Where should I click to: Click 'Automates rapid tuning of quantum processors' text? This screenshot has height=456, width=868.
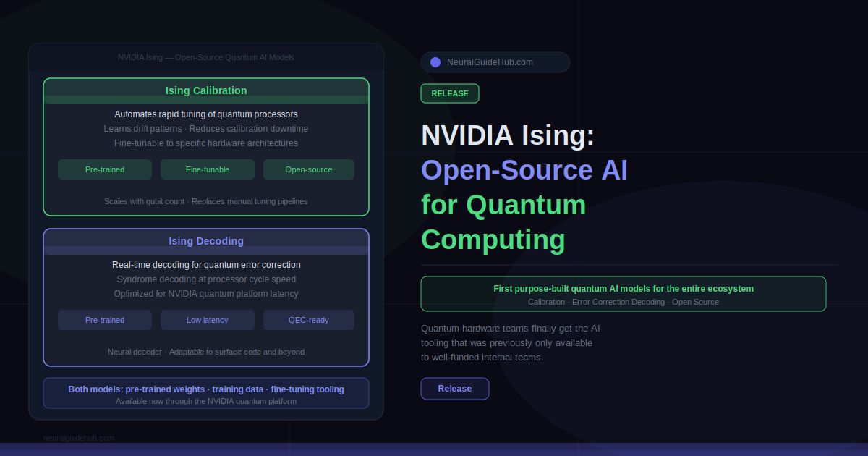pos(206,114)
